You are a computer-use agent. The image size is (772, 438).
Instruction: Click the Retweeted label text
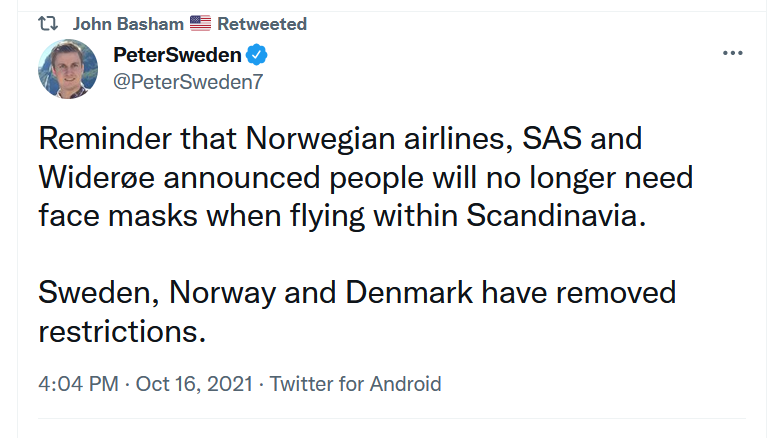pos(262,24)
